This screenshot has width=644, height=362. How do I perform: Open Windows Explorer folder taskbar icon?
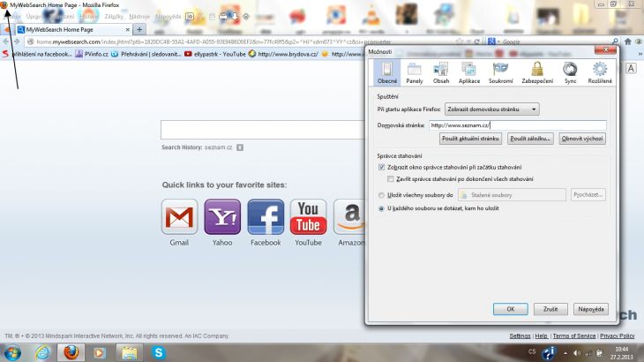coord(129,352)
